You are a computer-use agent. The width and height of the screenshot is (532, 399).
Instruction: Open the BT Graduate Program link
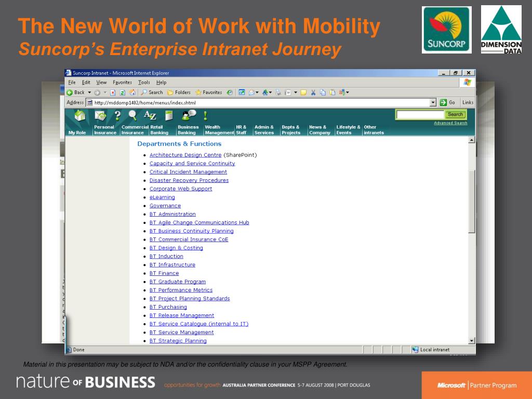[x=178, y=282]
